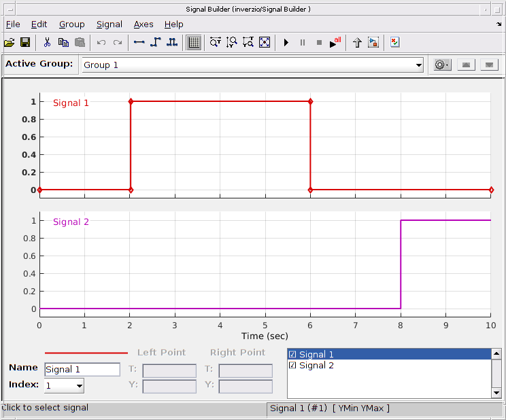Select Signal 1 end point at time 10
506x420 pixels.
[x=491, y=190]
